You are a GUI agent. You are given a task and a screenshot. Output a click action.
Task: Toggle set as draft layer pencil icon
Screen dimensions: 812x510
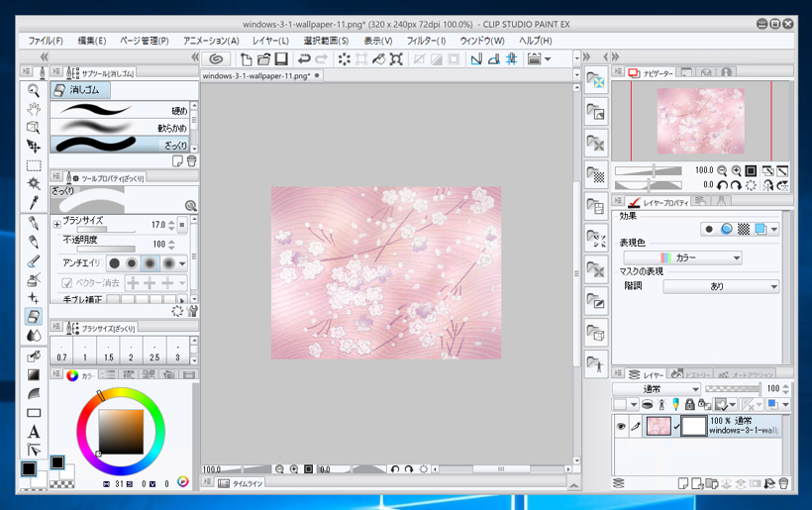point(675,404)
